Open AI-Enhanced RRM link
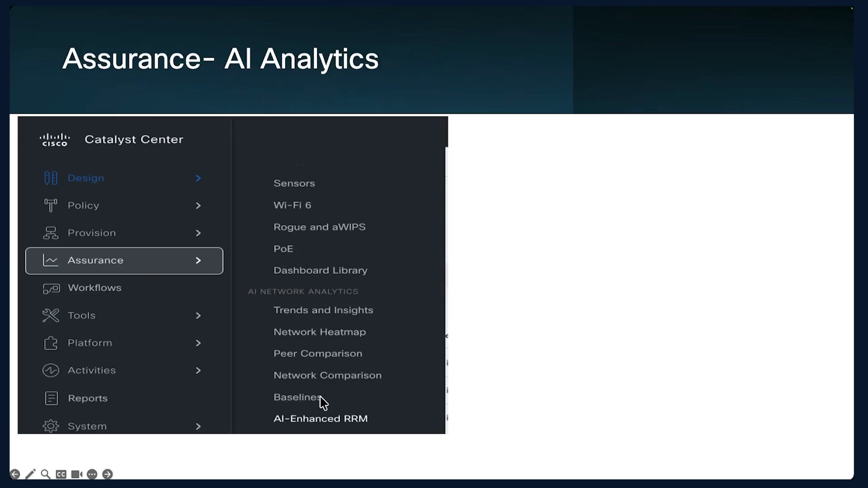Viewport: 868px width, 488px height. tap(321, 419)
